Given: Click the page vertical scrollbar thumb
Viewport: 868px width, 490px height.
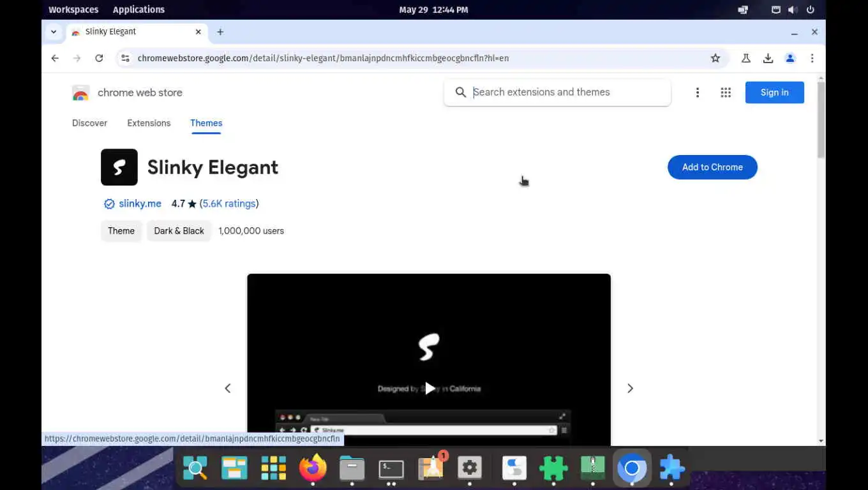Looking at the screenshot, I should pos(821,120).
